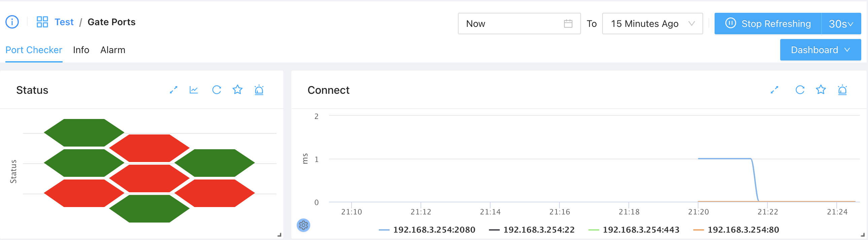Refresh the Connect panel
The image size is (868, 240).
tap(800, 90)
